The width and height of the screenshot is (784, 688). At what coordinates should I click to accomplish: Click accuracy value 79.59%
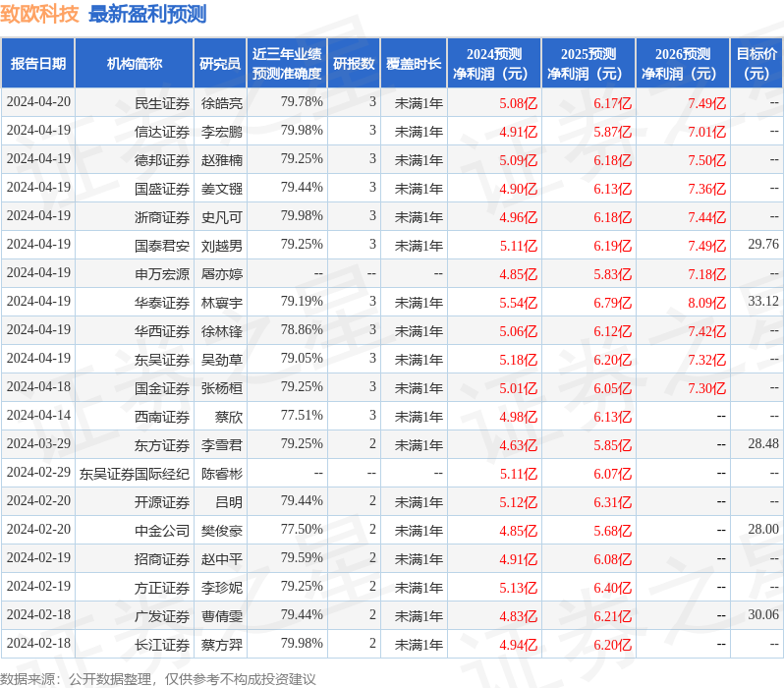click(302, 558)
